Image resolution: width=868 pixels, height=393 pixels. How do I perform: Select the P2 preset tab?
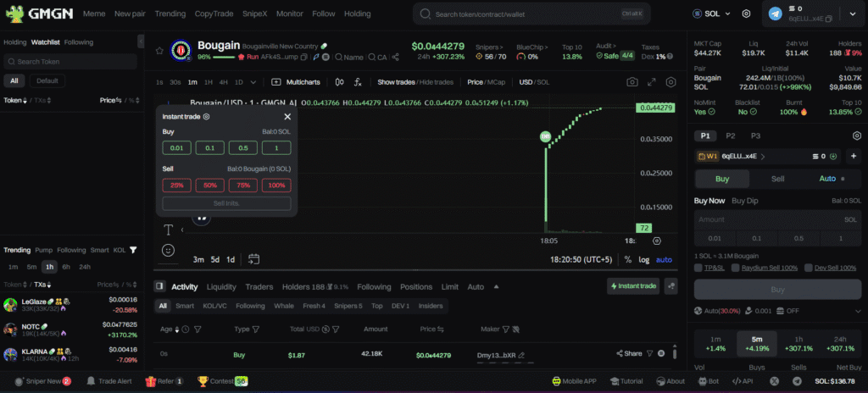(x=731, y=136)
